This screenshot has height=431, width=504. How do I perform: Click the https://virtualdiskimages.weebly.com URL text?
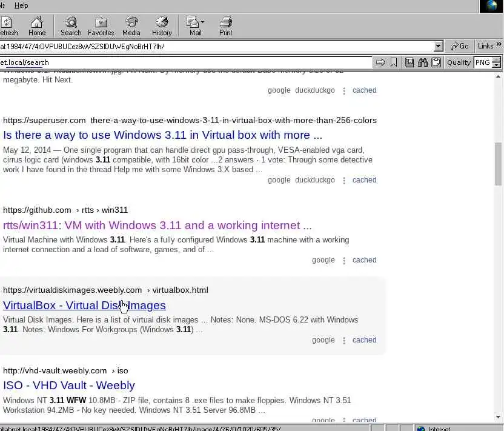coord(72,290)
